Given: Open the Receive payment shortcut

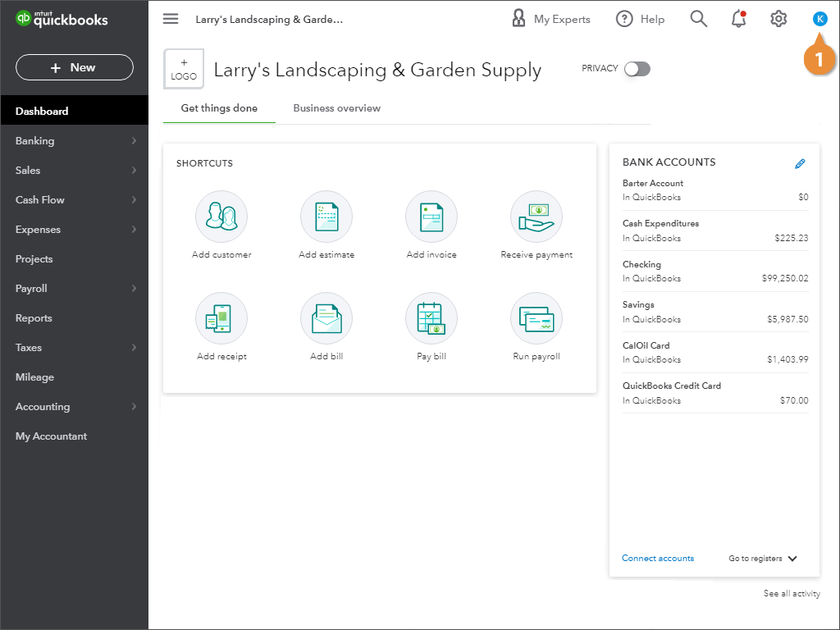Looking at the screenshot, I should (536, 217).
